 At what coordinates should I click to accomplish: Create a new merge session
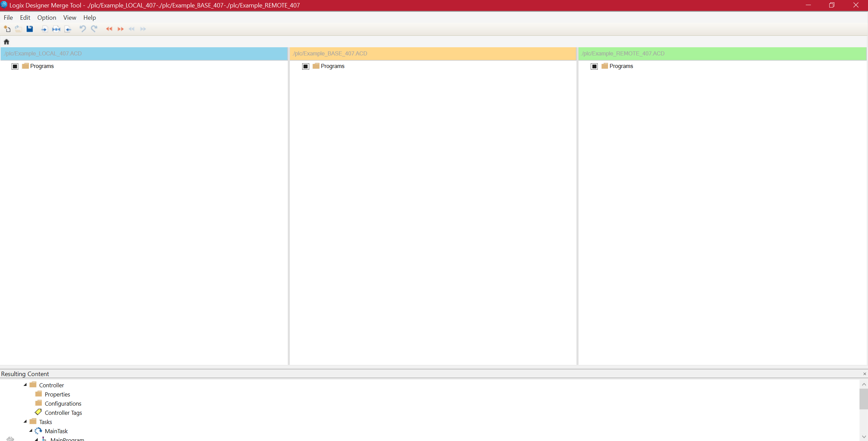[7, 29]
